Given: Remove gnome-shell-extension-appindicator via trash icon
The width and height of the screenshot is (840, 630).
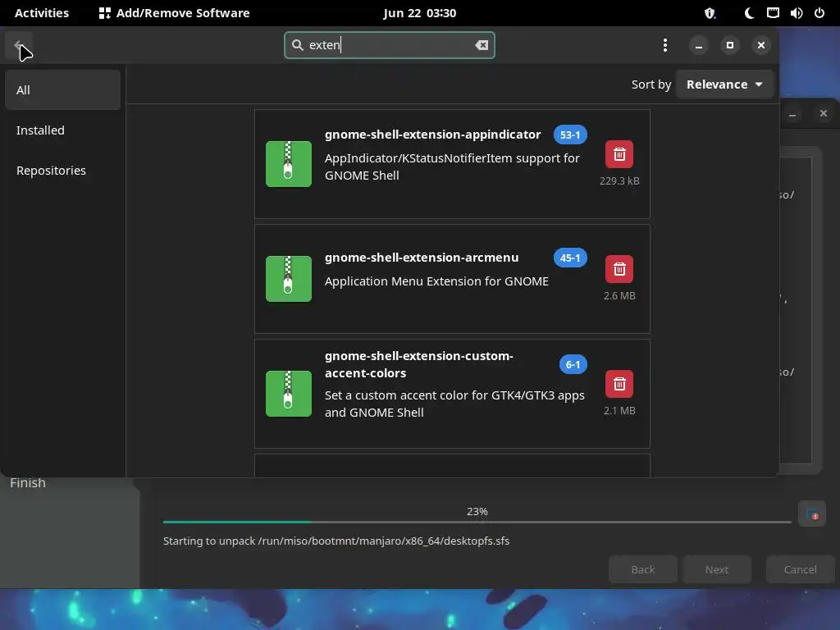Looking at the screenshot, I should pos(619,154).
